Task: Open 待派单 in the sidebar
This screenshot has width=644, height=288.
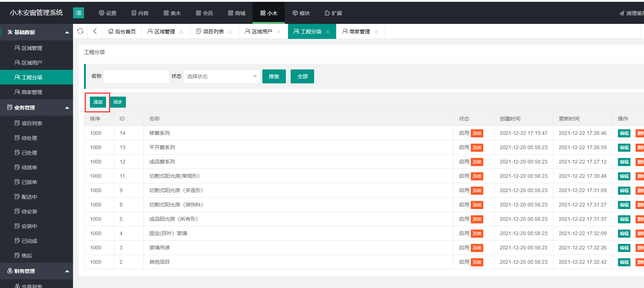Action: click(x=36, y=168)
